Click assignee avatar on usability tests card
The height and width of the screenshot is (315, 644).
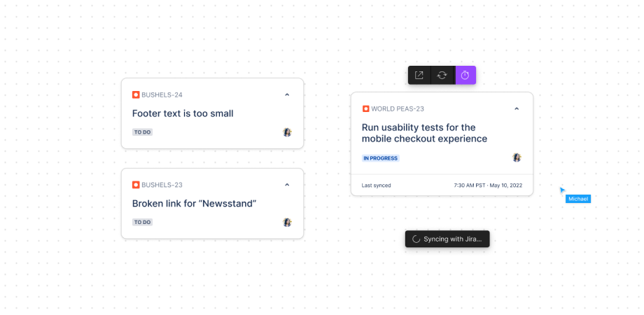[517, 157]
